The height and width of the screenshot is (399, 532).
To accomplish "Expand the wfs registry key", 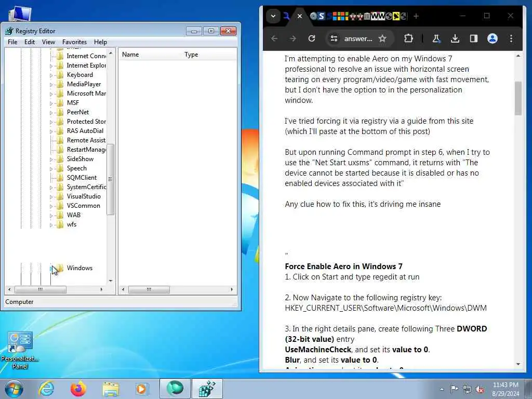I will [51, 225].
